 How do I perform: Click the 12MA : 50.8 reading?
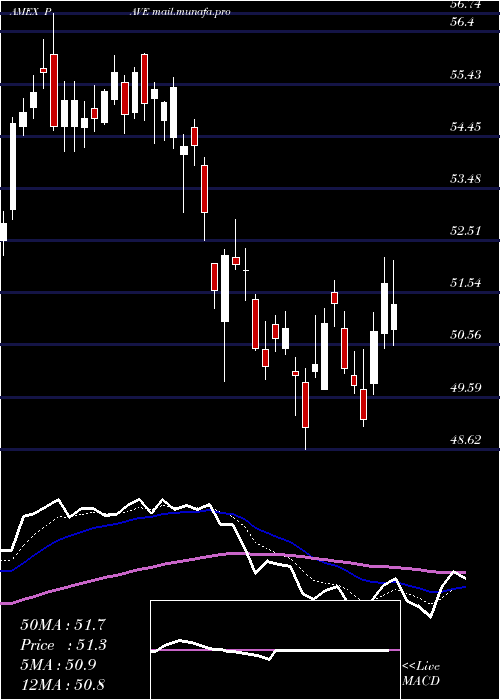(x=63, y=684)
